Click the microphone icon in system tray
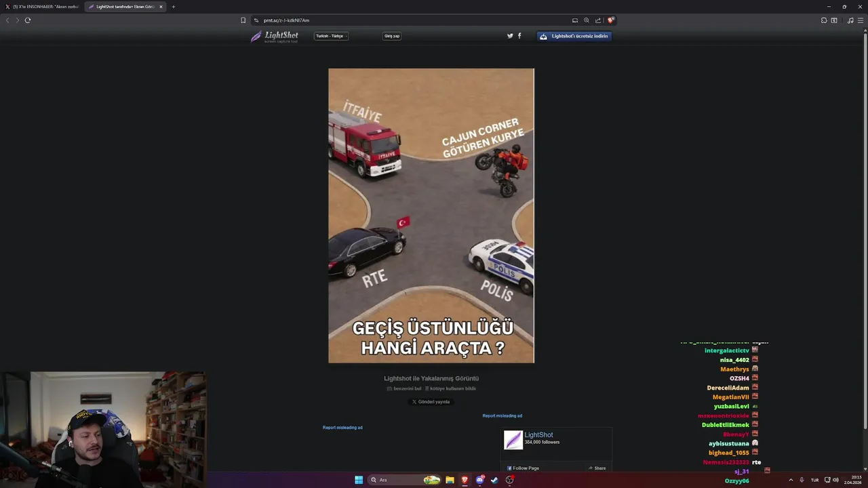The width and height of the screenshot is (868, 488). pos(802,480)
